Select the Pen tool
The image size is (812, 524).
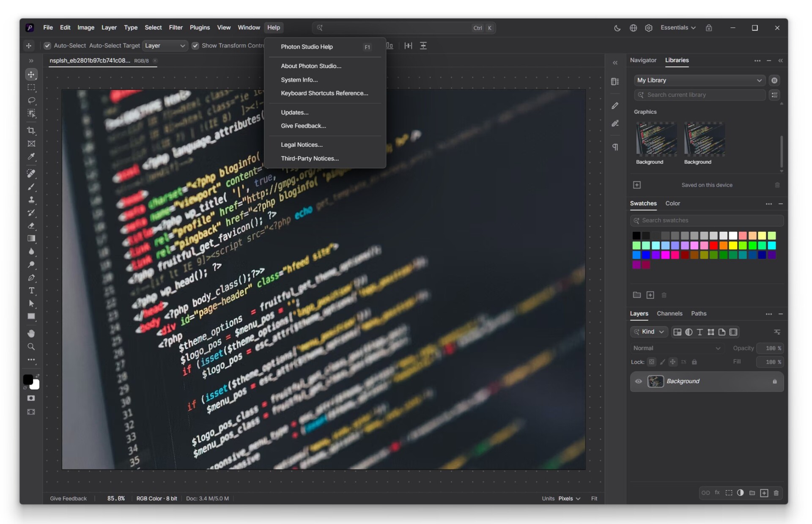pos(31,278)
